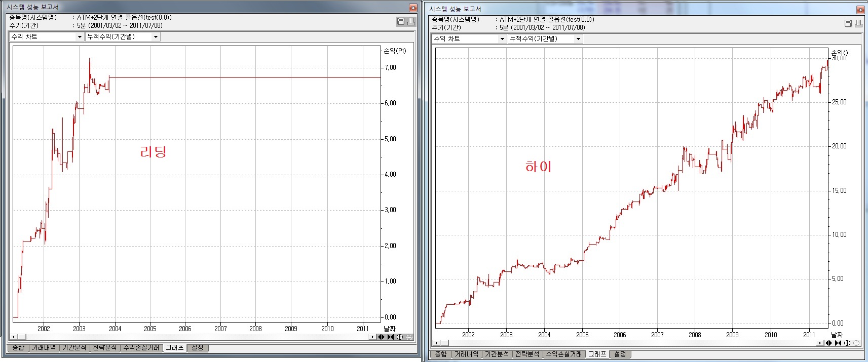Viewport: 868px width, 362px height.
Task: Click the save icon in left report window
Action: tap(401, 21)
